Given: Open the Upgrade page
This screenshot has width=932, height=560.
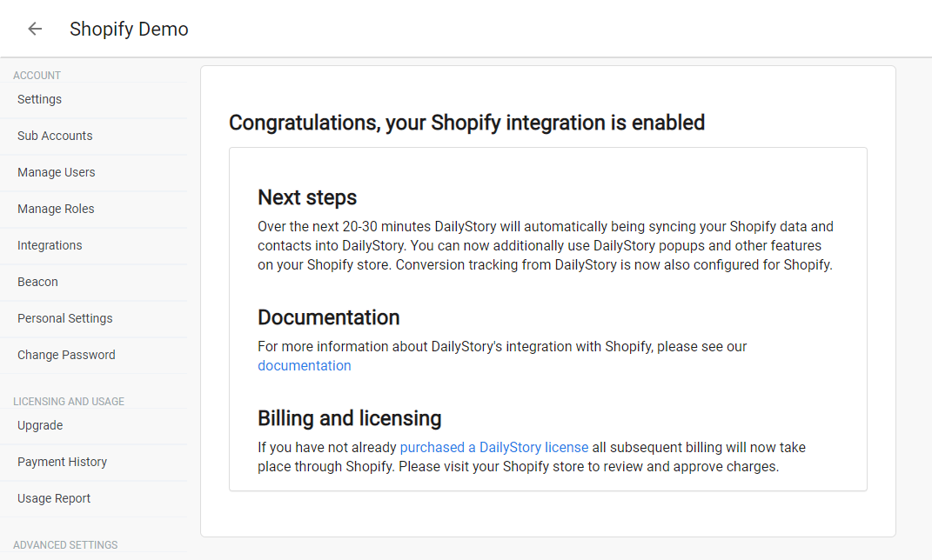Looking at the screenshot, I should click(x=40, y=425).
